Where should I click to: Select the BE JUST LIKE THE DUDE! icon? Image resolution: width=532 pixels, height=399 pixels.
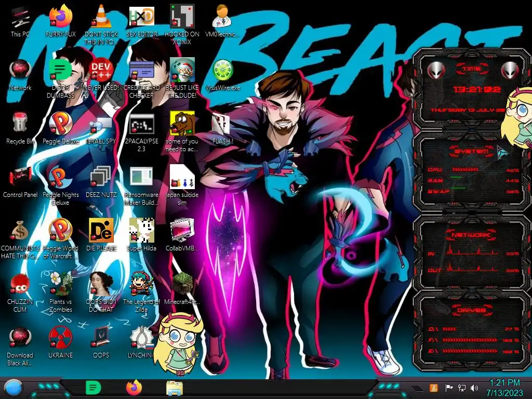coord(182,78)
